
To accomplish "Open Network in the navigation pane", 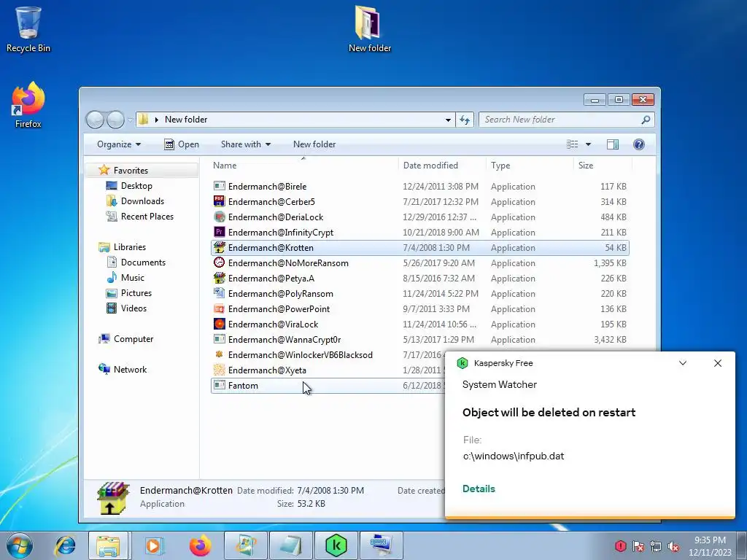I will [130, 369].
